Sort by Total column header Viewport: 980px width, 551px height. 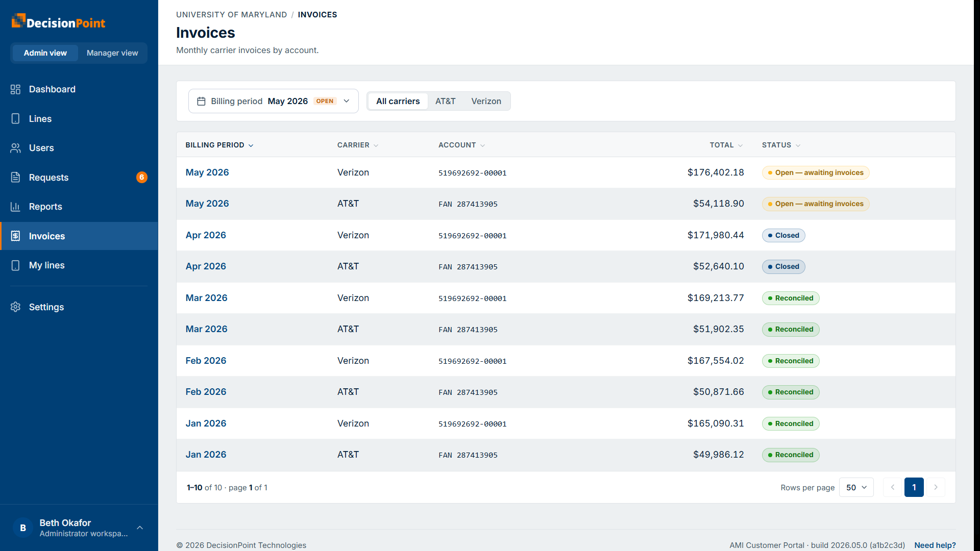(x=726, y=145)
